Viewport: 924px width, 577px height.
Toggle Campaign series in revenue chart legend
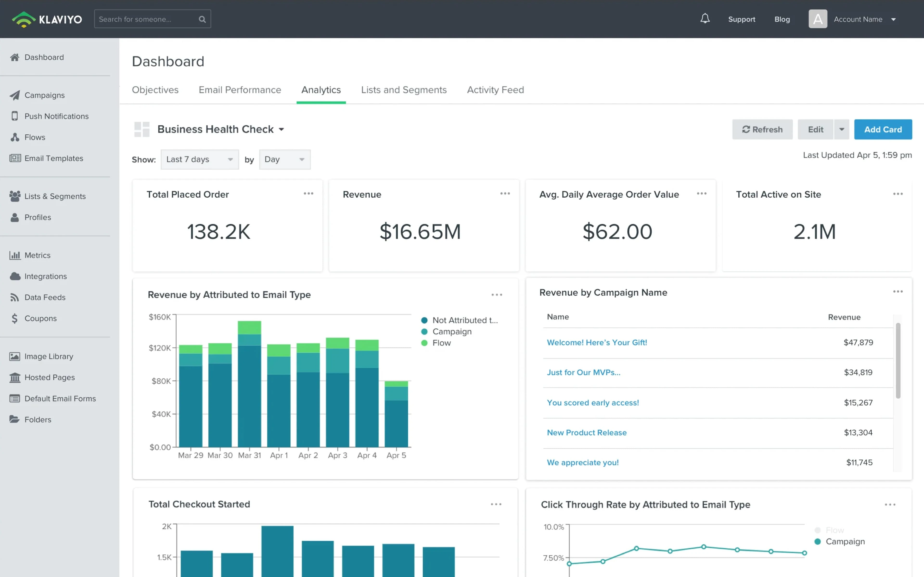coord(452,332)
